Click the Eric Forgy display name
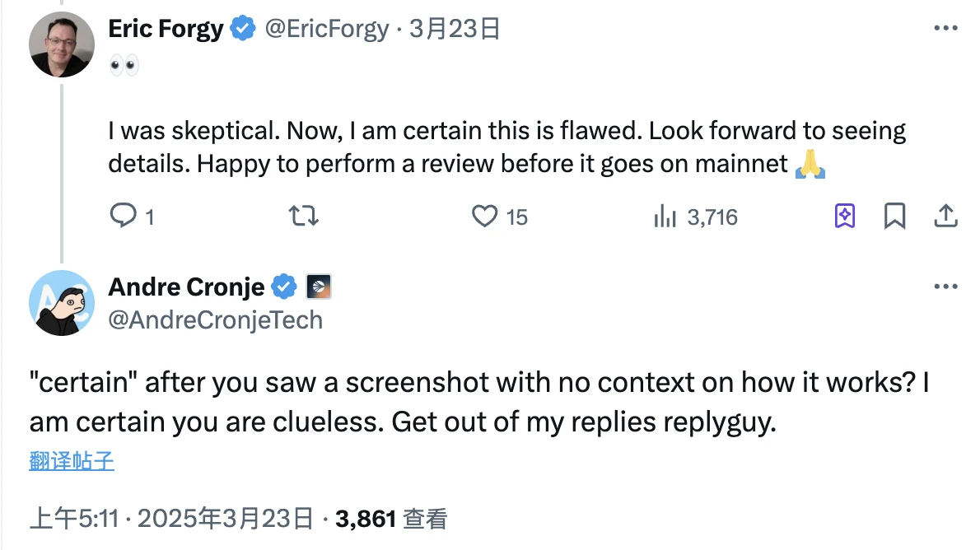980x550 pixels. tap(166, 30)
